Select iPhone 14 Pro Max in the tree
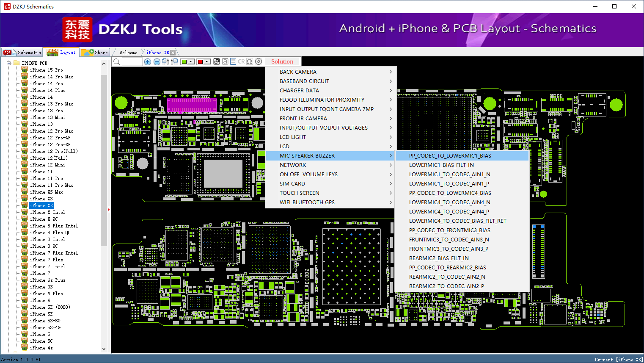 point(52,77)
